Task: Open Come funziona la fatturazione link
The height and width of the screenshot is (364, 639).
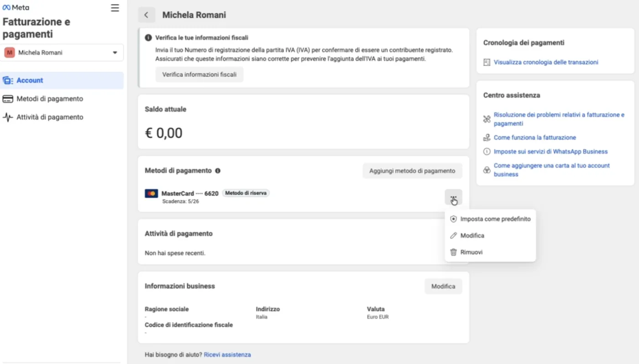Action: coord(535,137)
